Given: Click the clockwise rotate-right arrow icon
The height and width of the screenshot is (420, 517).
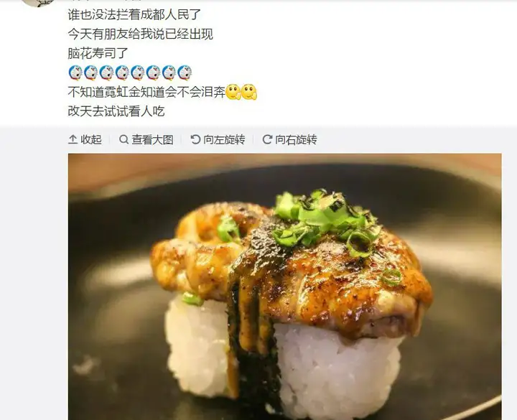Looking at the screenshot, I should pos(267,139).
